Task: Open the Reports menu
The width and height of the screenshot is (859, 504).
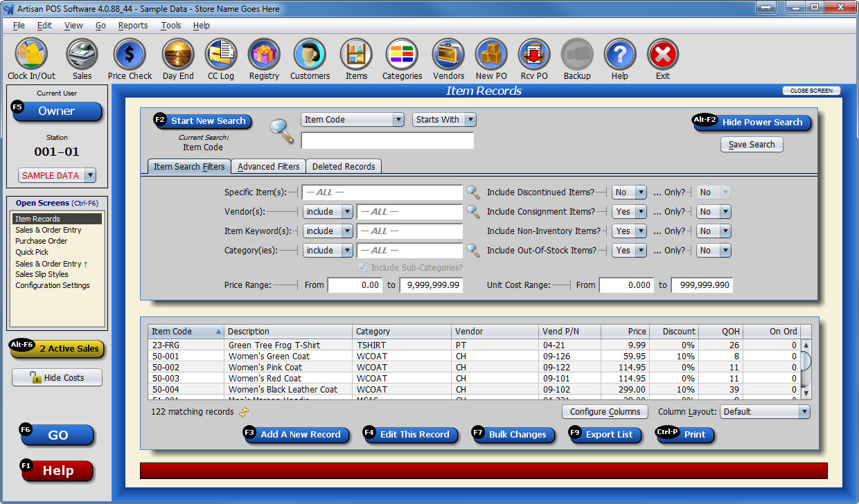Action: coord(132,26)
